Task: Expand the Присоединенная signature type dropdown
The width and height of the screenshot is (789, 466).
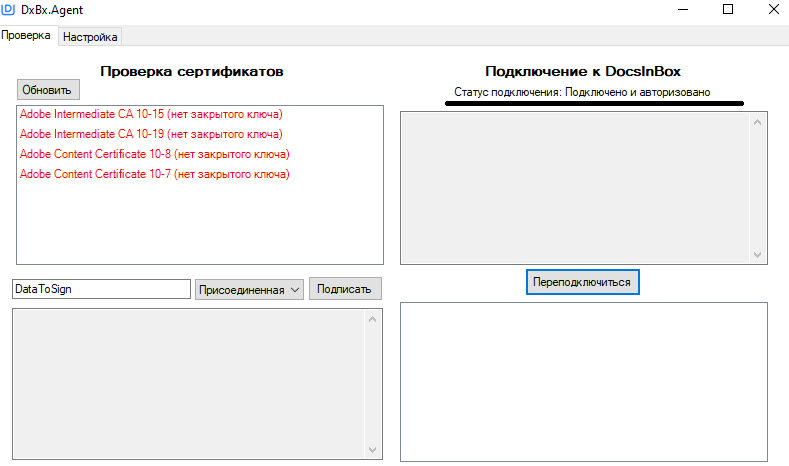Action: coord(249,289)
